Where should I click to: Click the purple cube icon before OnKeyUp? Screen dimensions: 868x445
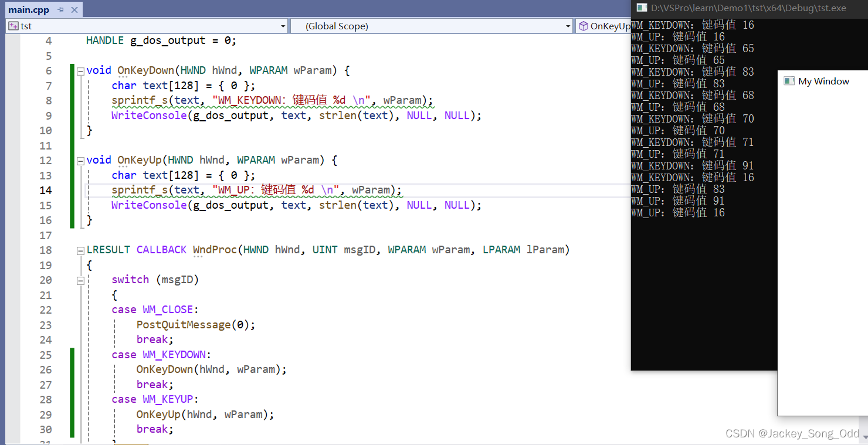[584, 26]
